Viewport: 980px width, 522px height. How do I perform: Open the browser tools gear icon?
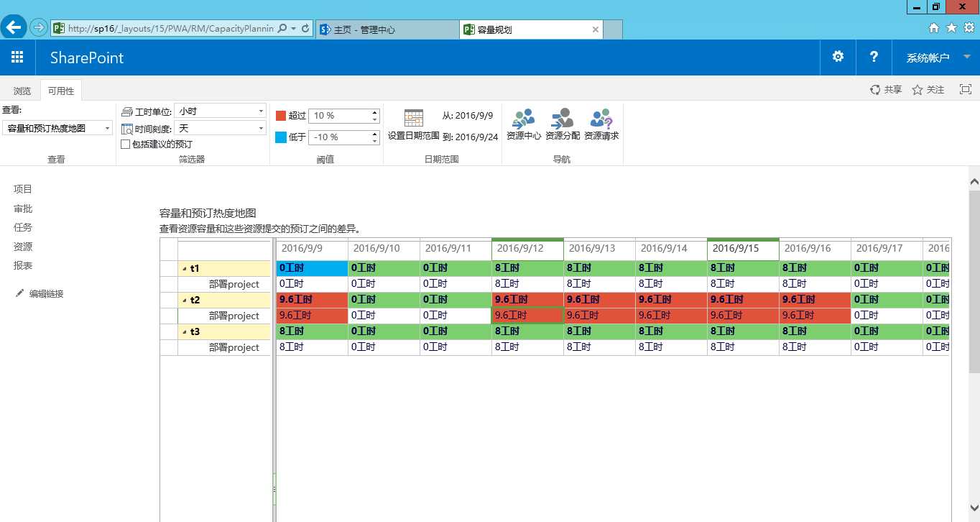click(x=969, y=28)
